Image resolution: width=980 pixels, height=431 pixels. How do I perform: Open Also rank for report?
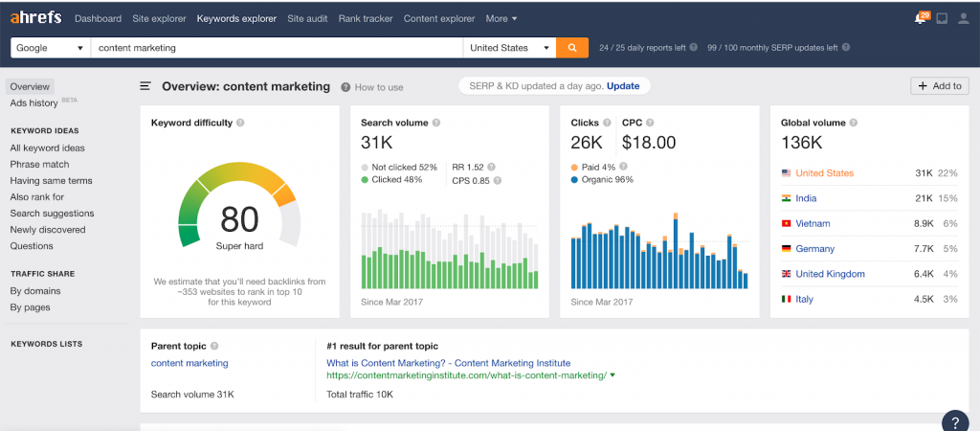[x=37, y=197]
